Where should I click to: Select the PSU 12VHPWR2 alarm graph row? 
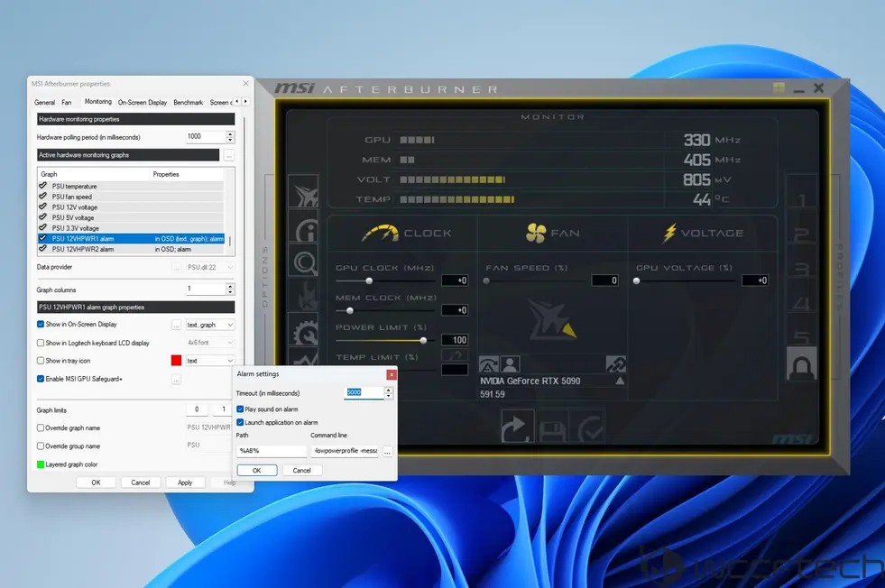coord(131,249)
